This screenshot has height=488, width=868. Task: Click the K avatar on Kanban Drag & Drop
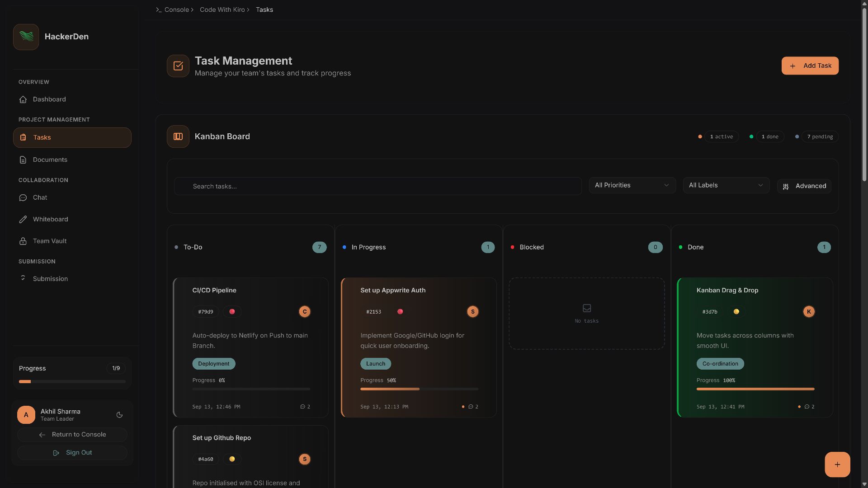808,312
